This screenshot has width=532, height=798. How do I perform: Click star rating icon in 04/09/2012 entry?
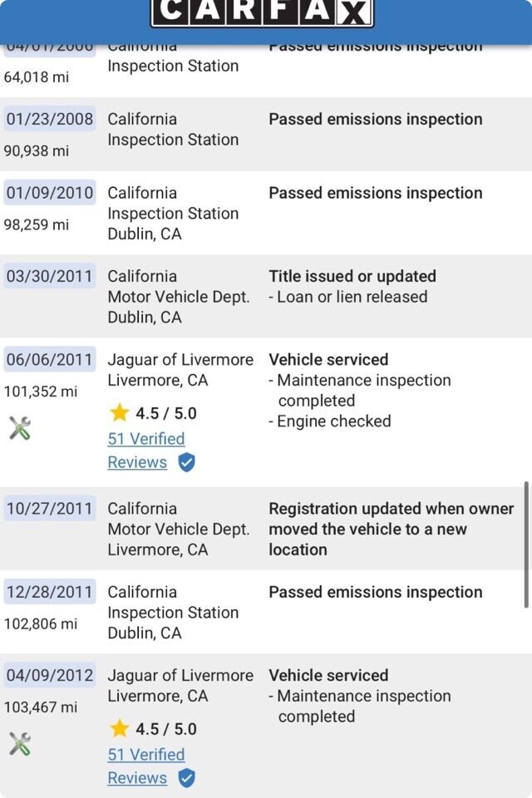pyautogui.click(x=120, y=729)
